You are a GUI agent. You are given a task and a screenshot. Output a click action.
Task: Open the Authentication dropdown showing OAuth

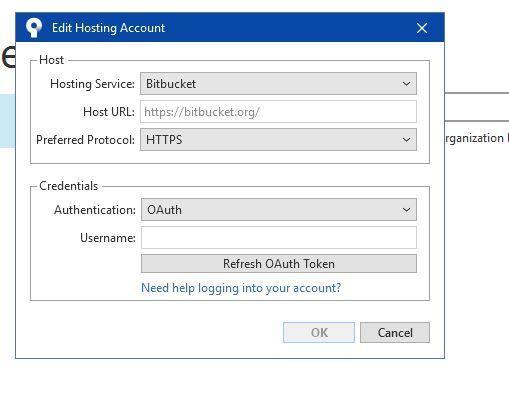pyautogui.click(x=279, y=210)
